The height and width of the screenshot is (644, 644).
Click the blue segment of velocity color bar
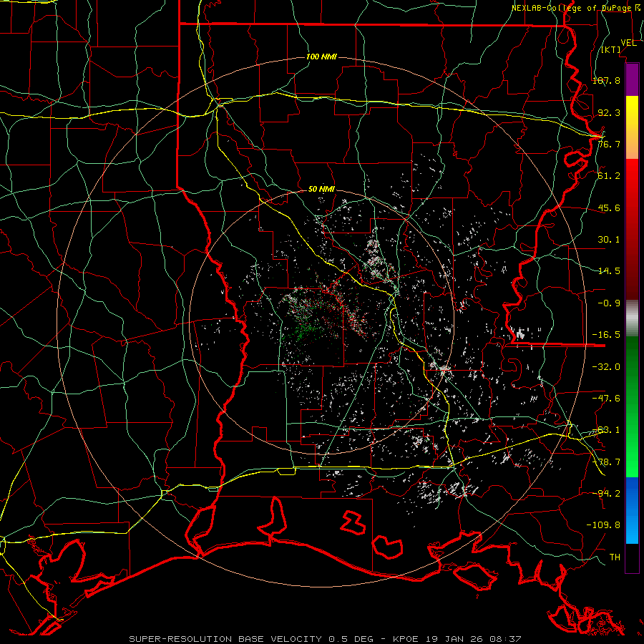(632, 510)
